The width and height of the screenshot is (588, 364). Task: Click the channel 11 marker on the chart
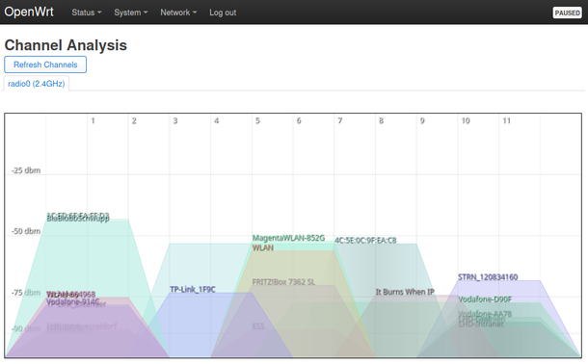(507, 121)
